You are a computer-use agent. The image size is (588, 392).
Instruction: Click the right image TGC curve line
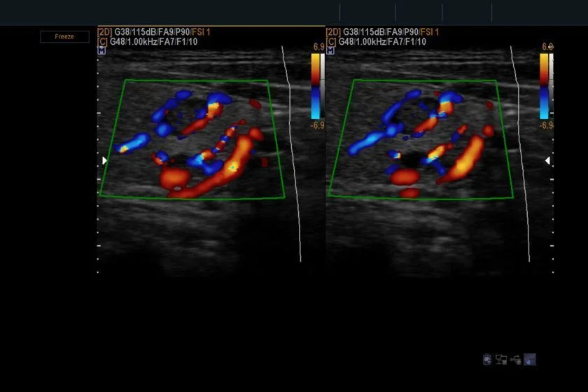tap(521, 154)
